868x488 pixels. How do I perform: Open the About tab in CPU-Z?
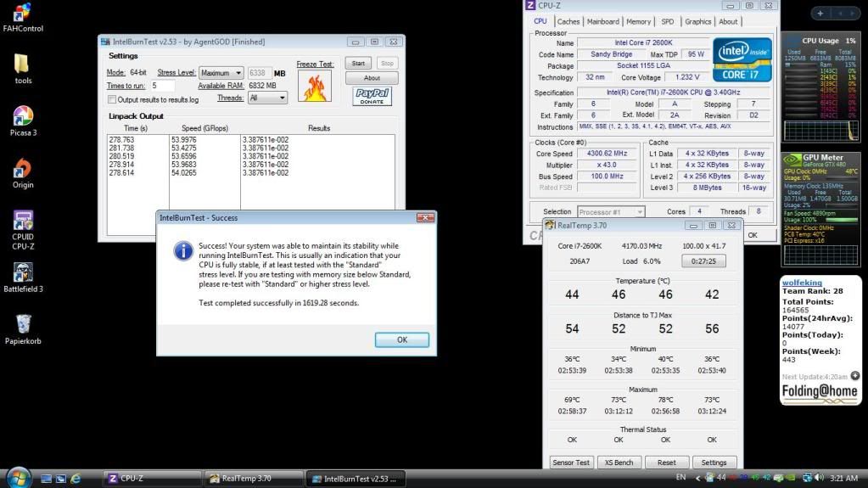point(728,21)
